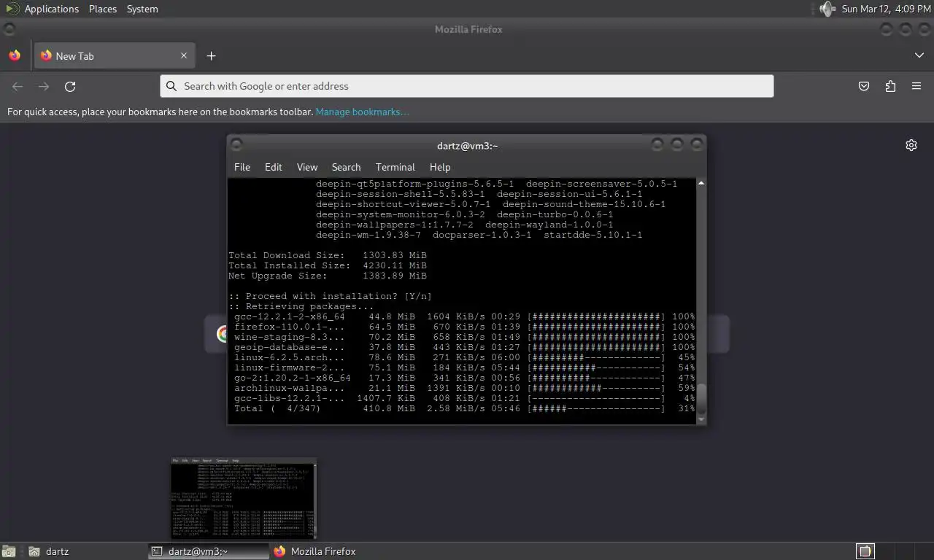The width and height of the screenshot is (934, 560).
Task: Click the terminal vertical scrollbar thumb
Action: [x=701, y=400]
